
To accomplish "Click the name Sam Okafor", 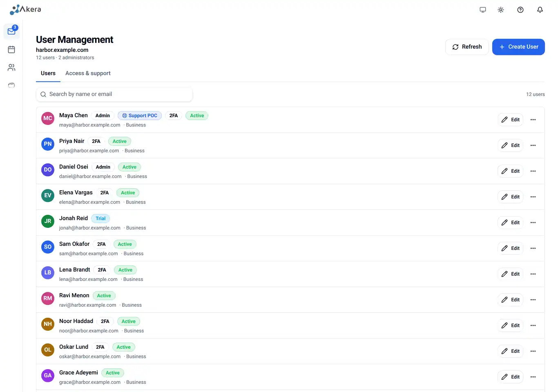I will click(74, 244).
